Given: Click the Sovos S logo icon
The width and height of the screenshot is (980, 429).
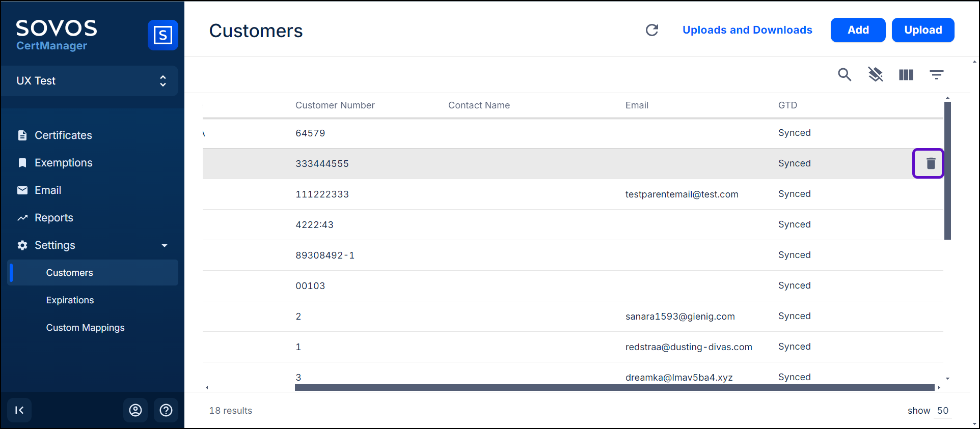Looking at the screenshot, I should pos(162,35).
